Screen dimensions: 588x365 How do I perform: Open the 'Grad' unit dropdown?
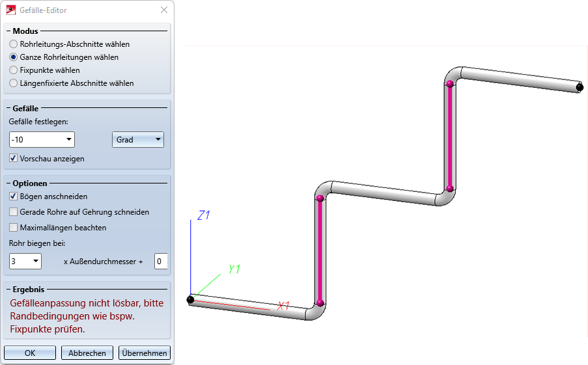(x=138, y=139)
